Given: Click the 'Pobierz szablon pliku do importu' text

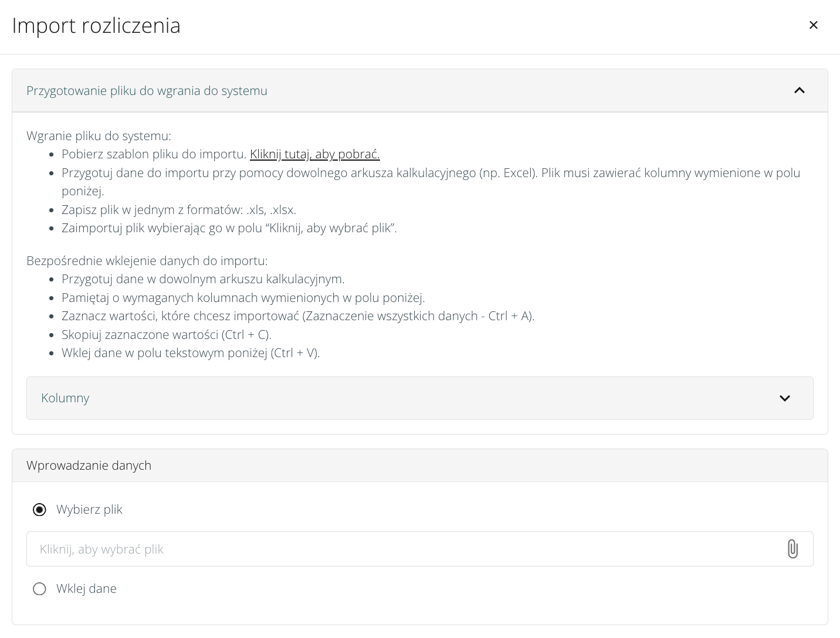Looking at the screenshot, I should [x=154, y=154].
